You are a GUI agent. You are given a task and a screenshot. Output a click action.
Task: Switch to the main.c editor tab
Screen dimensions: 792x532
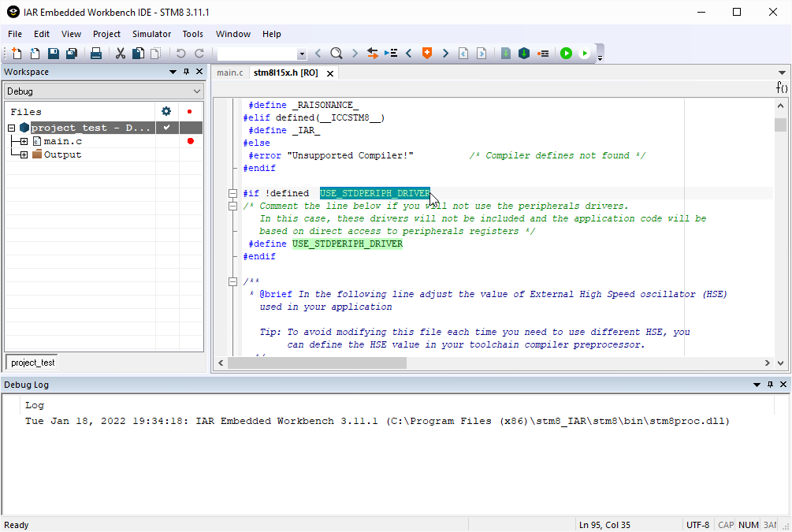click(230, 73)
